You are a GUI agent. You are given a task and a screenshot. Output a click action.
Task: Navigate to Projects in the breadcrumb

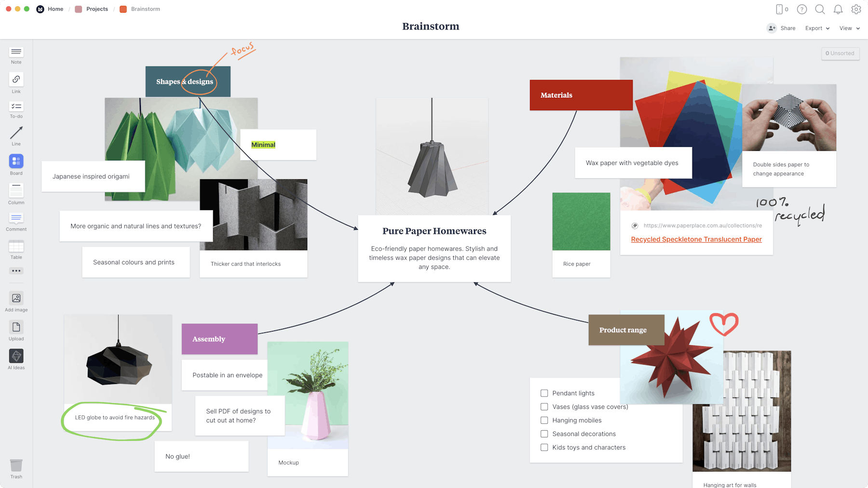pos(97,9)
